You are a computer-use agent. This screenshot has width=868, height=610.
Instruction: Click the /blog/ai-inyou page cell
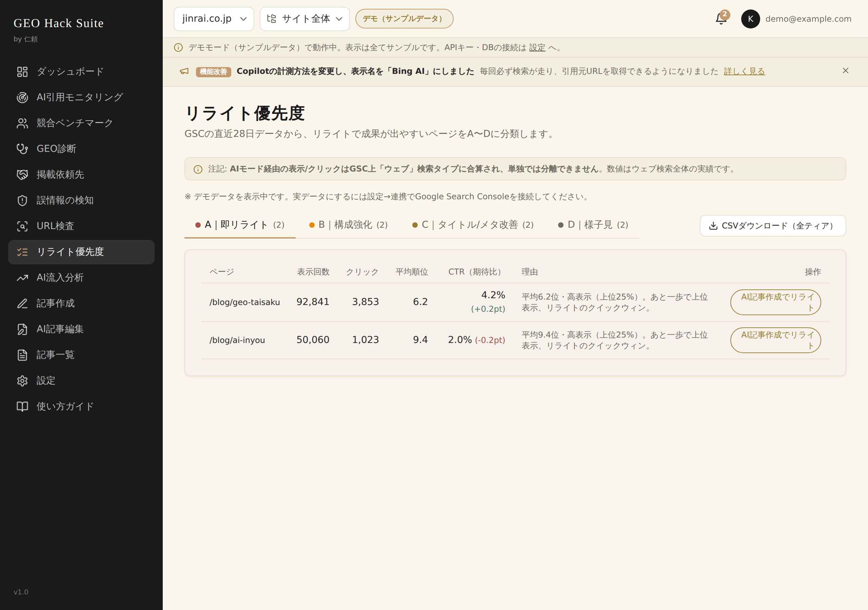[237, 340]
